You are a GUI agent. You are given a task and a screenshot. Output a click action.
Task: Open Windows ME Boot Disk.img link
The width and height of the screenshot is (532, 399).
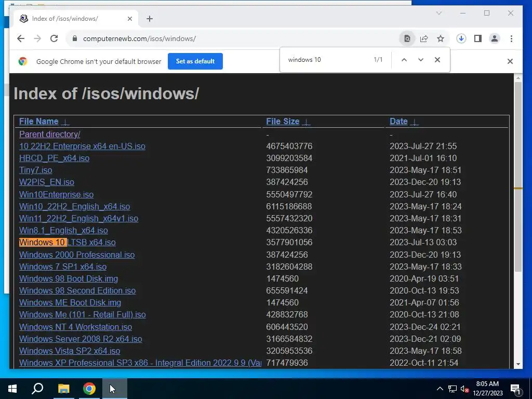(70, 303)
